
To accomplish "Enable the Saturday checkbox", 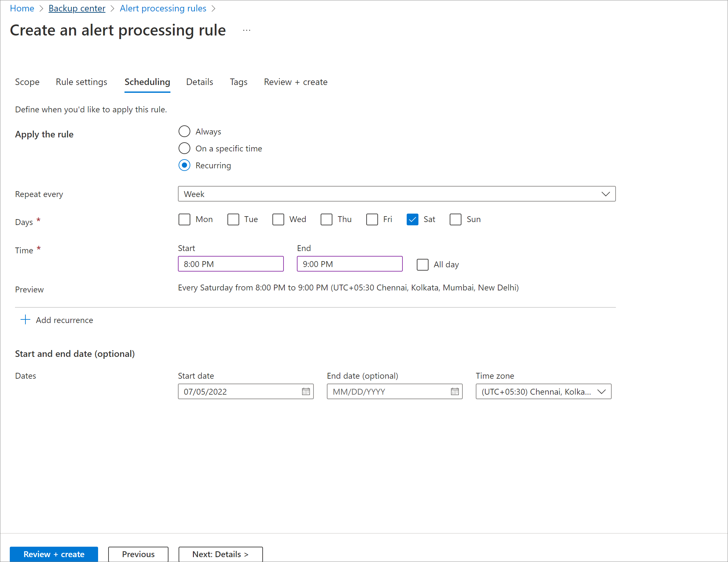I will click(411, 219).
